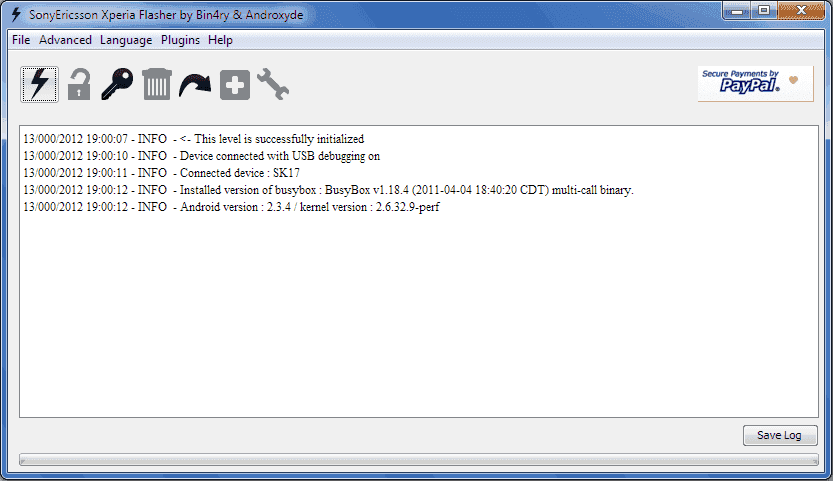Open the Plugins menu
833x481 pixels.
click(181, 40)
